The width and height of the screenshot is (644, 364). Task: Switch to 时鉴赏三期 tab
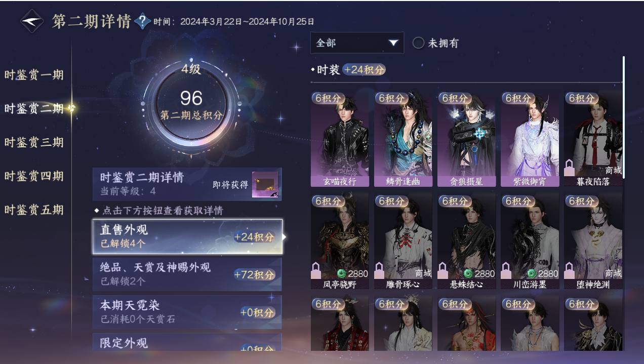pos(34,142)
